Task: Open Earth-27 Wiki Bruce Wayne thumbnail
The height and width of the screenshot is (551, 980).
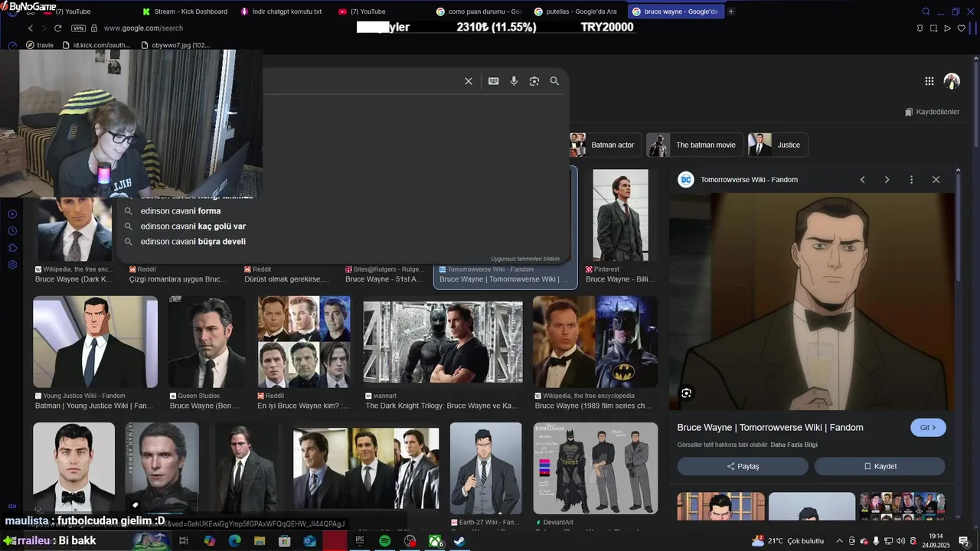Action: tap(485, 468)
